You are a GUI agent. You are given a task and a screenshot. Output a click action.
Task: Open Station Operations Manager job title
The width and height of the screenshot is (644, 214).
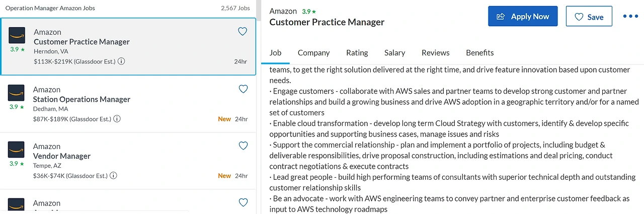click(82, 99)
